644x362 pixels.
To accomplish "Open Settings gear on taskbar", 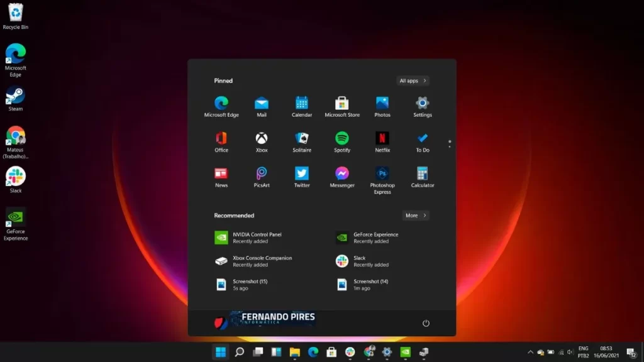I will (x=387, y=352).
